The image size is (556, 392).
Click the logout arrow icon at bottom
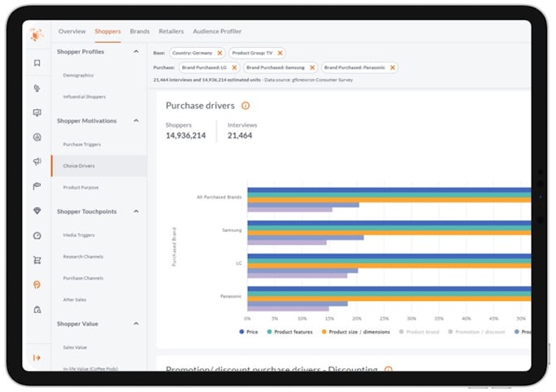coord(37,358)
